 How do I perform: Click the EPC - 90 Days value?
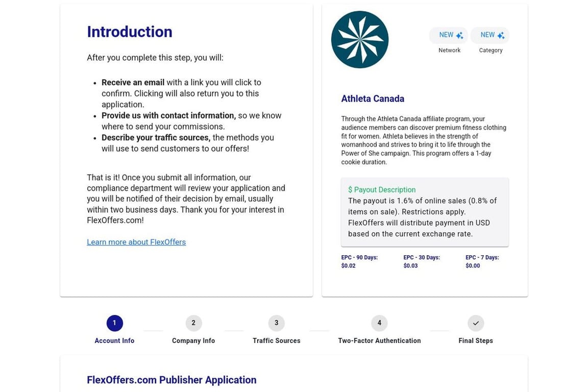(349, 265)
